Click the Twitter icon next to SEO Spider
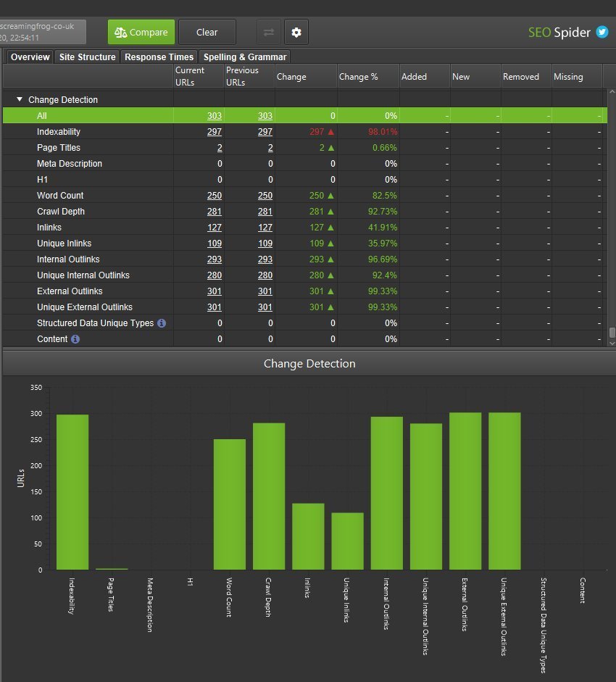Viewport: 616px width, 682px height. coord(602,32)
